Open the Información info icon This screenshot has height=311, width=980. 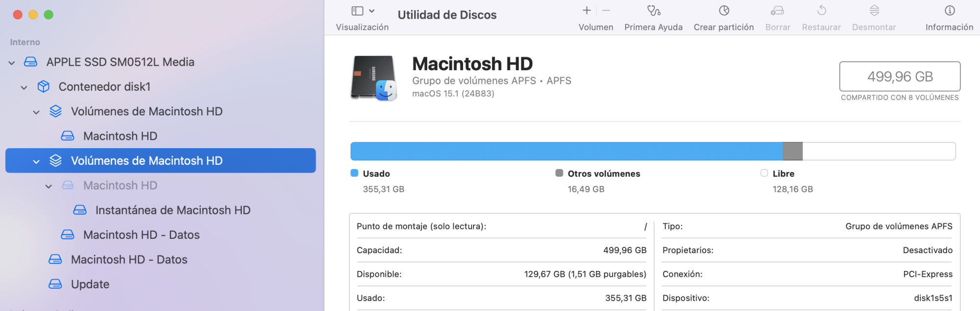pyautogui.click(x=950, y=10)
